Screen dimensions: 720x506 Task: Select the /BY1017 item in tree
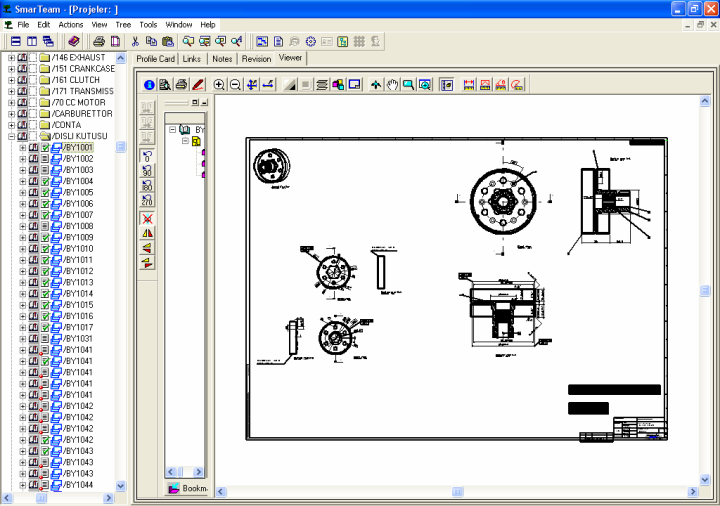click(x=78, y=327)
